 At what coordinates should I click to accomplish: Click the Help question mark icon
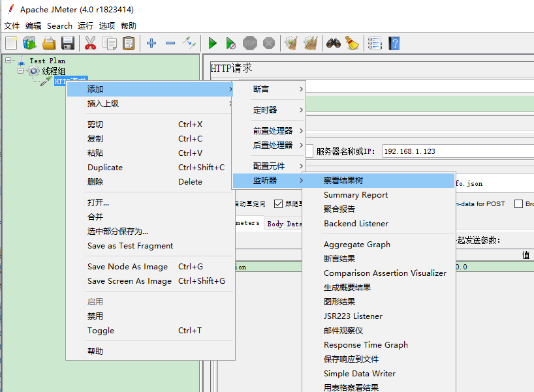pyautogui.click(x=394, y=43)
